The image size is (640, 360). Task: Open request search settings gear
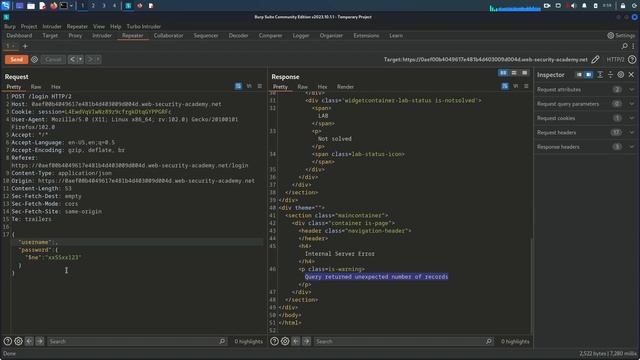[18, 341]
